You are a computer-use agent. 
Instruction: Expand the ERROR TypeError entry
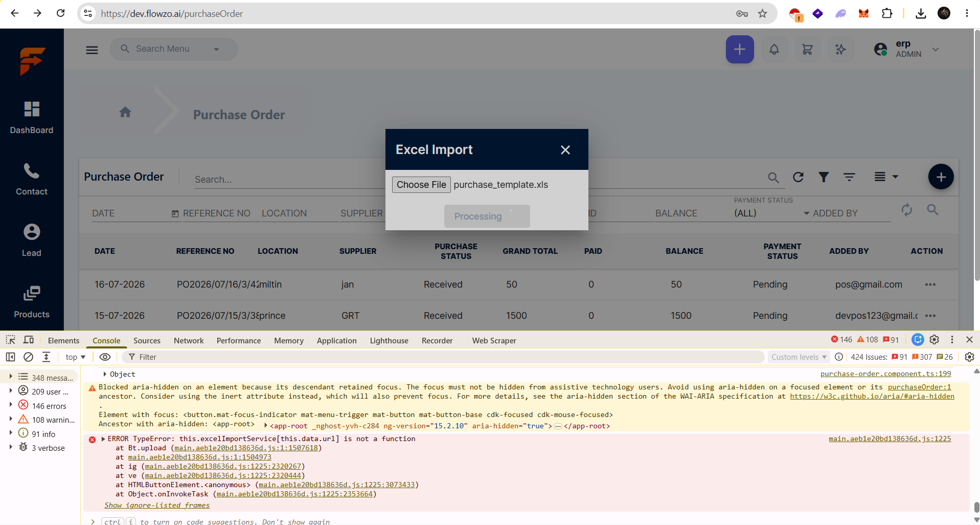point(103,439)
